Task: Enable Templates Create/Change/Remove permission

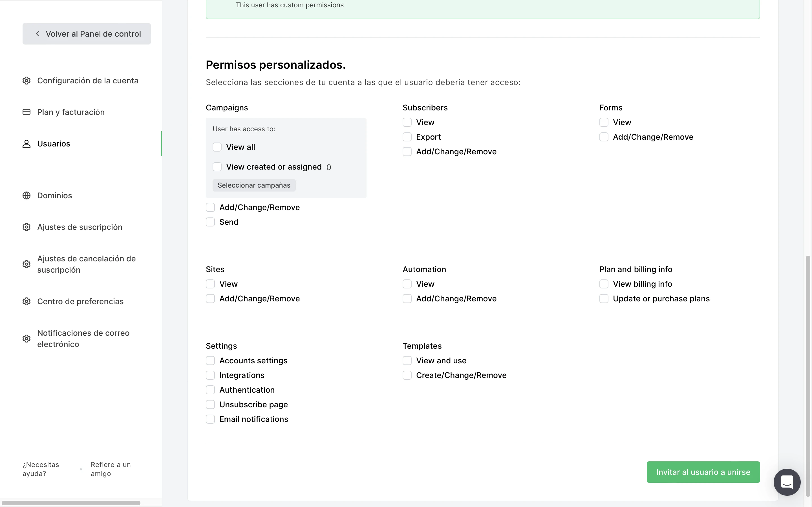Action: pos(407,375)
